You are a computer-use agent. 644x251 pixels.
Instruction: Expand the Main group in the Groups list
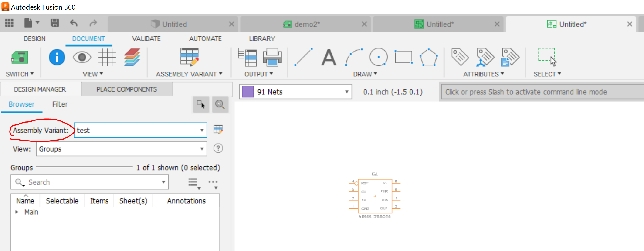click(17, 212)
